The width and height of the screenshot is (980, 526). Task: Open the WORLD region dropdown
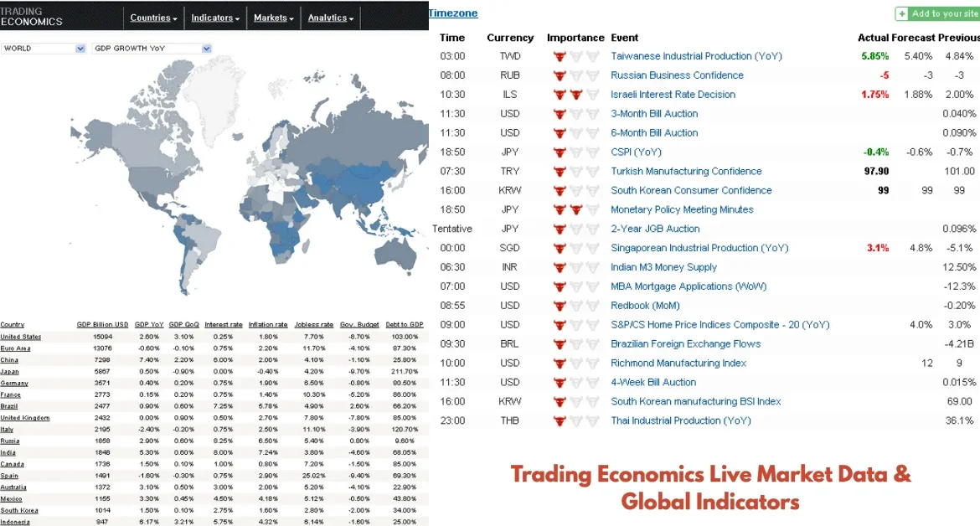pyautogui.click(x=42, y=49)
